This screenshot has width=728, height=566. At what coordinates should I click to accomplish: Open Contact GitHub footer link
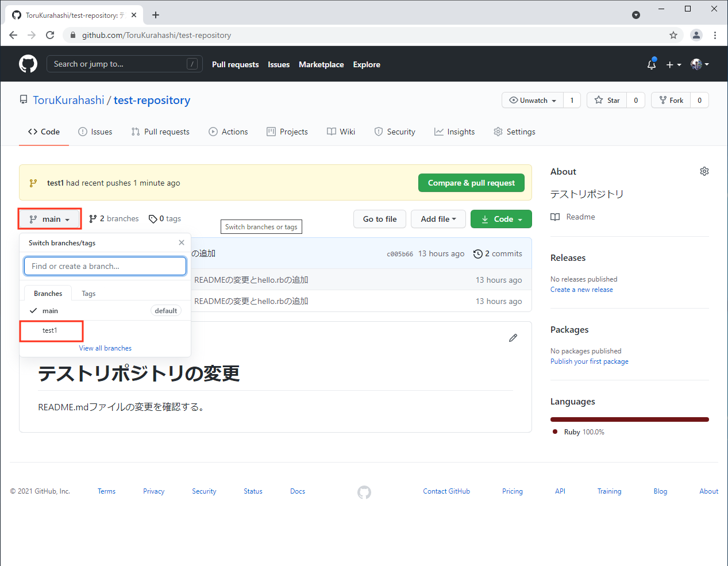(446, 491)
